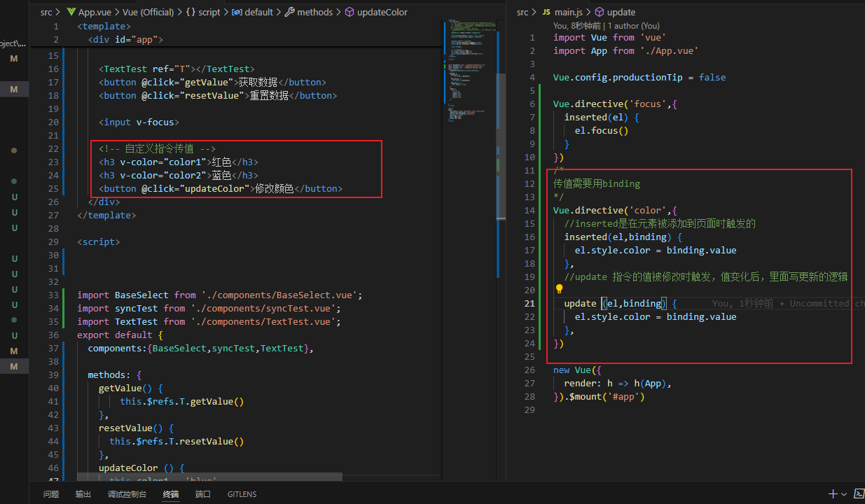This screenshot has width=865, height=504.
Task: Open the script breadcrumb segment
Action: click(209, 12)
